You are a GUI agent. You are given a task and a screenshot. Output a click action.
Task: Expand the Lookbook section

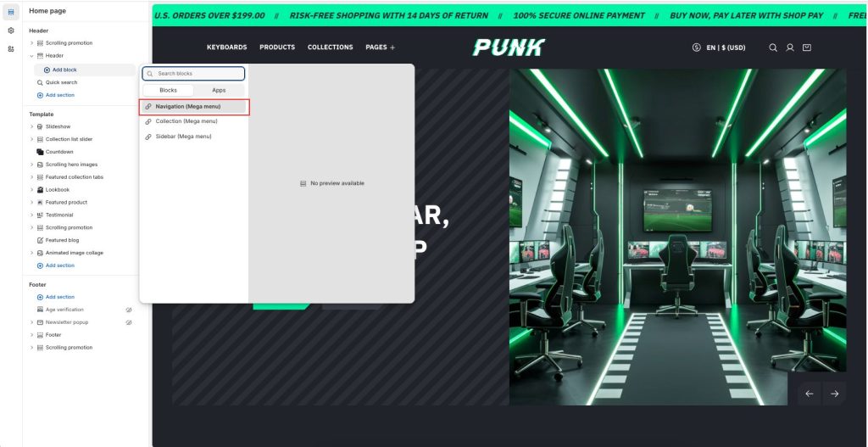(x=31, y=190)
